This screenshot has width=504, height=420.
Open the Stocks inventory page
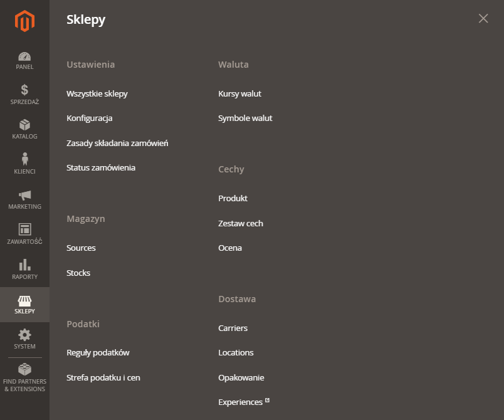tap(78, 273)
